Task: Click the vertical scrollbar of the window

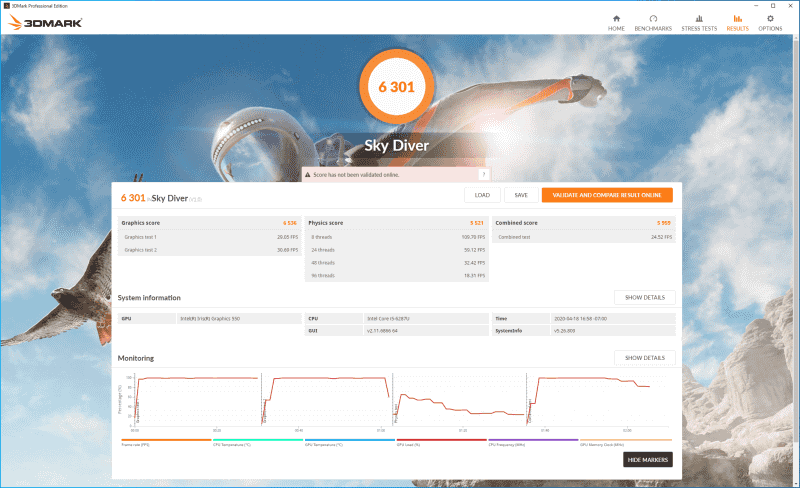Action: coord(796,260)
